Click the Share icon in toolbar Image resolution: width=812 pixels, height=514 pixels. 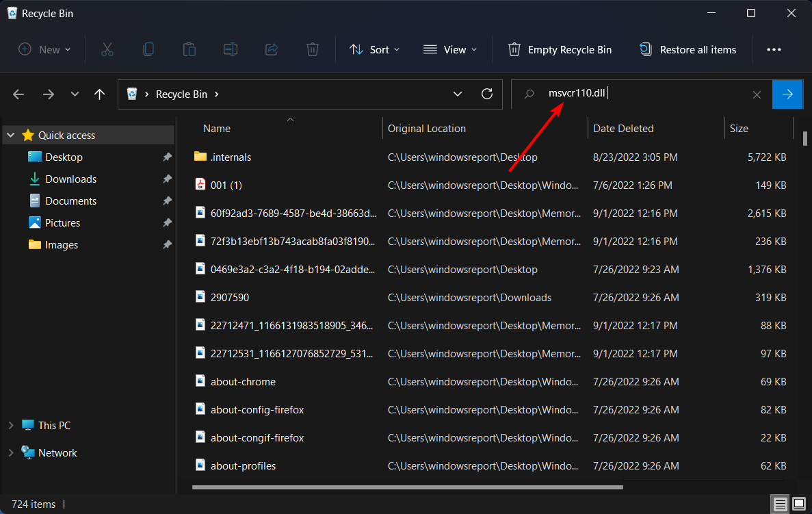pos(272,49)
